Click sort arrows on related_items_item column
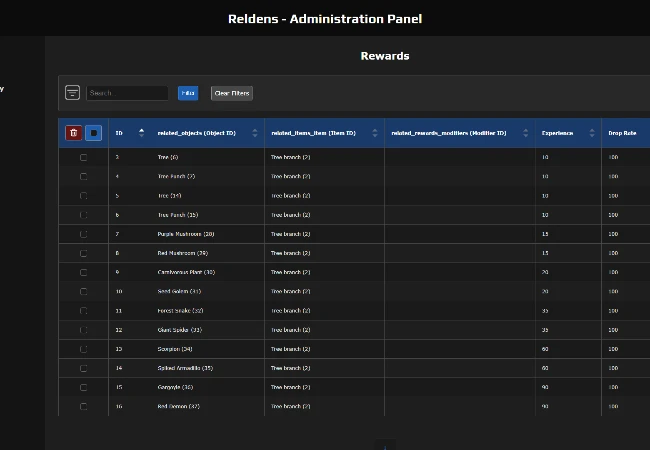650x450 pixels. point(375,133)
